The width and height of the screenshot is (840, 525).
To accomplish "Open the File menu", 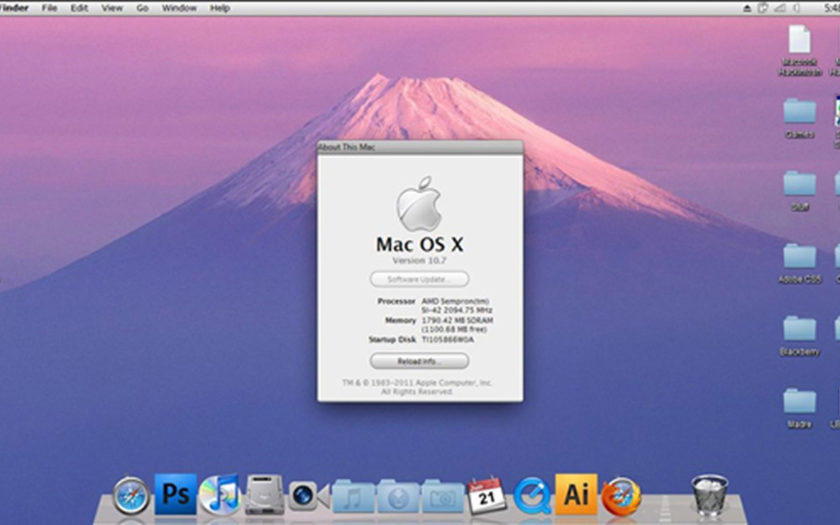I will [49, 8].
